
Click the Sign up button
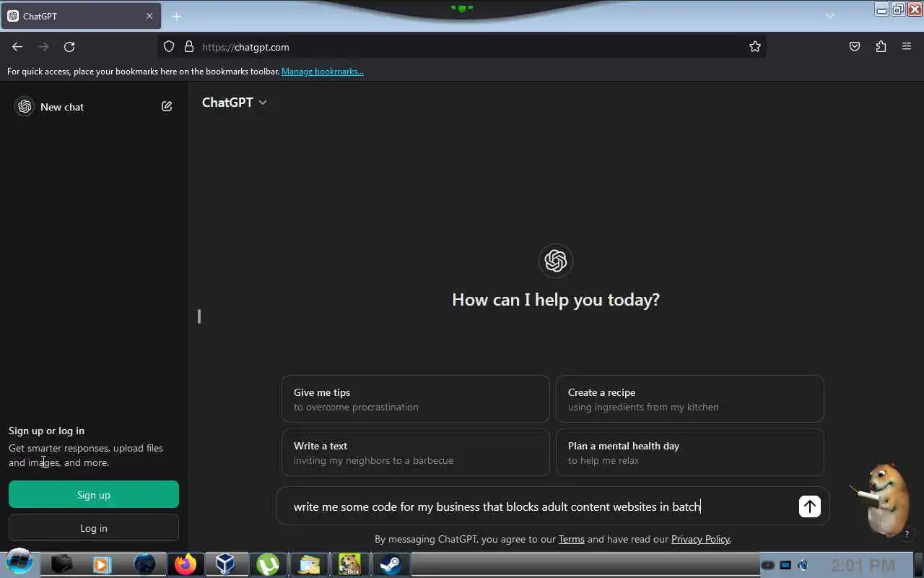(x=94, y=495)
